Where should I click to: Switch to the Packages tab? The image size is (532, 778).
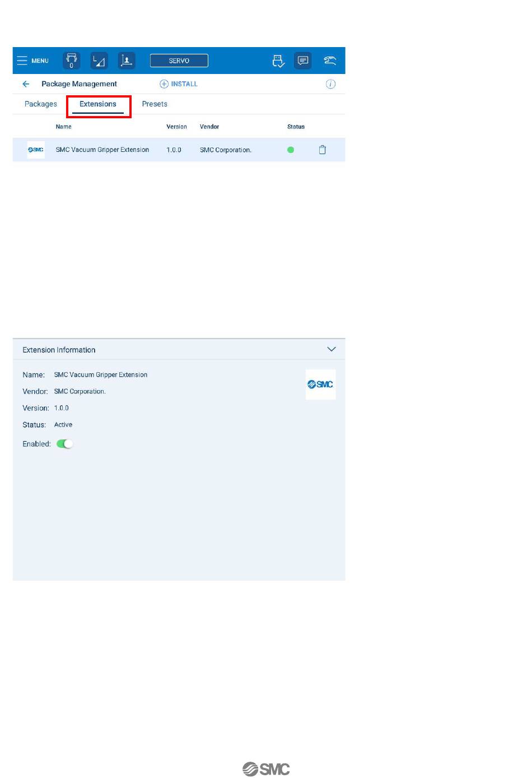41,104
